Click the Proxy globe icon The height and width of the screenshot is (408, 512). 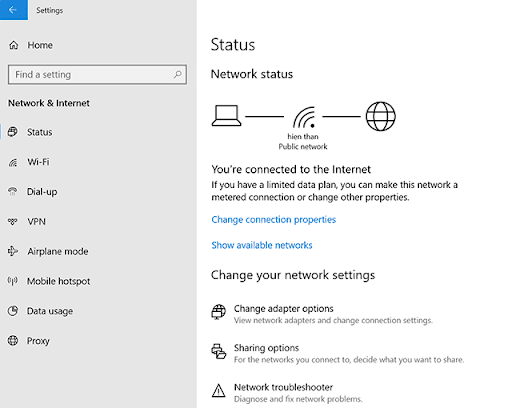click(13, 340)
